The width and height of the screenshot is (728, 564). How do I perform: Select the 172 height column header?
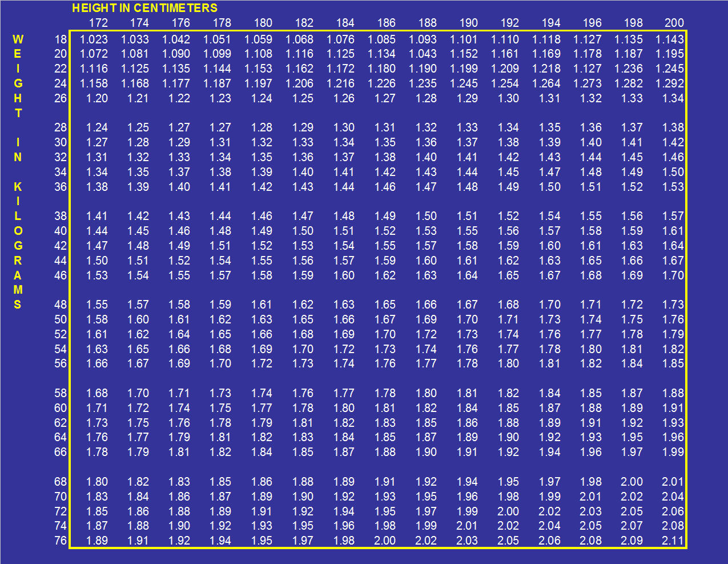point(98,23)
